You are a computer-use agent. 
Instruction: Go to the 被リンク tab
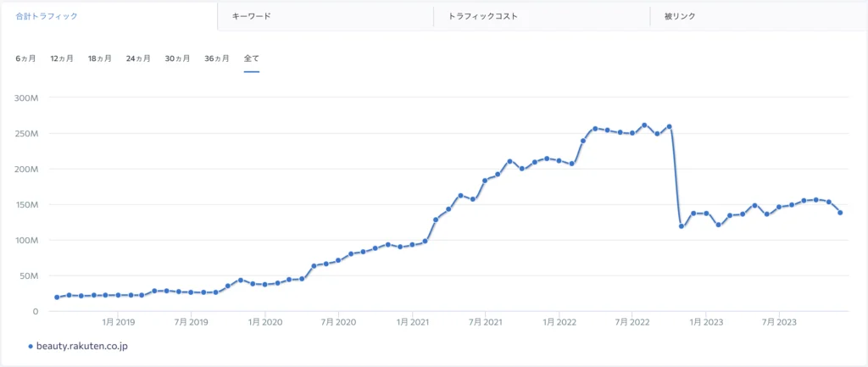[681, 16]
